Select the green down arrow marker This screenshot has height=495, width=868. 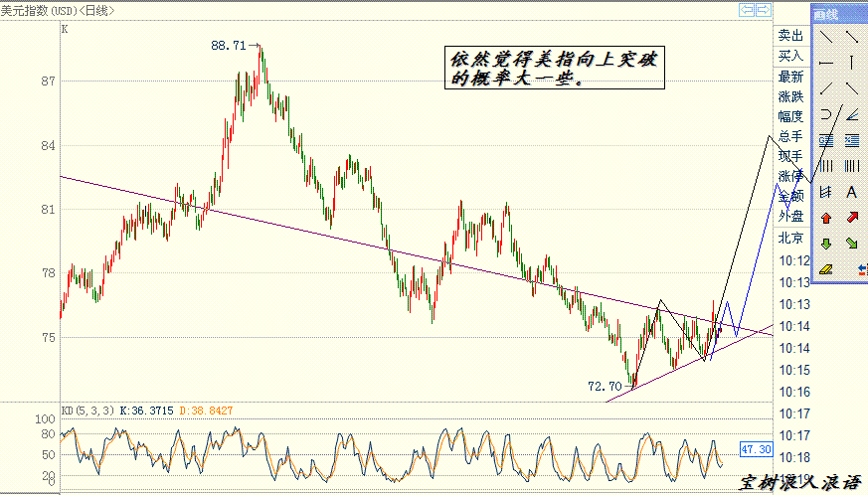coord(826,244)
